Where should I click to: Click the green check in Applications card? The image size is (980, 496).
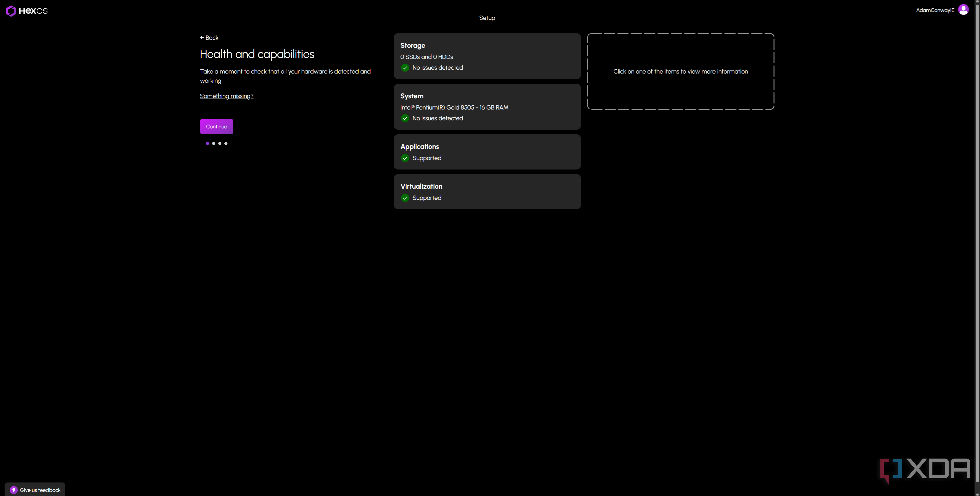pos(405,158)
